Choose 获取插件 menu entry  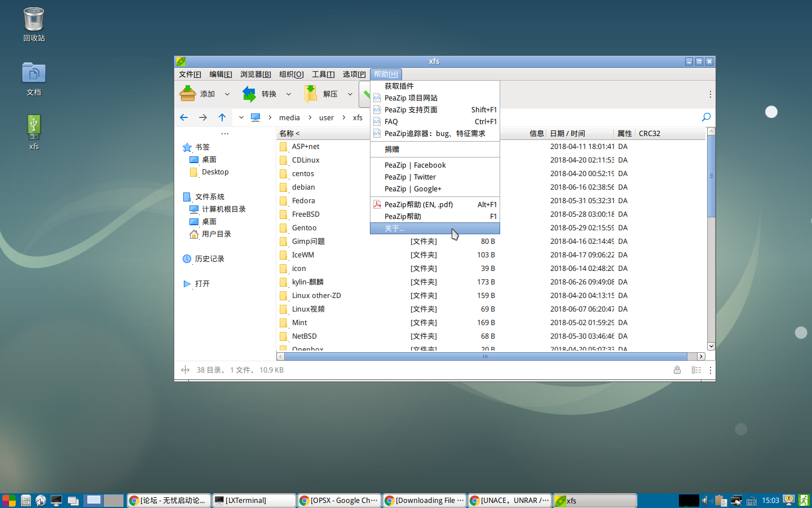click(x=435, y=86)
